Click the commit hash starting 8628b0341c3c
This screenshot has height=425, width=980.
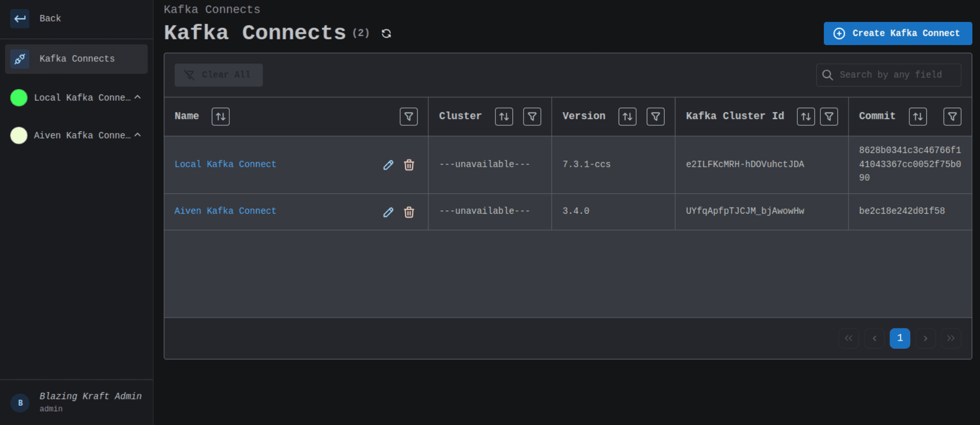[910, 164]
